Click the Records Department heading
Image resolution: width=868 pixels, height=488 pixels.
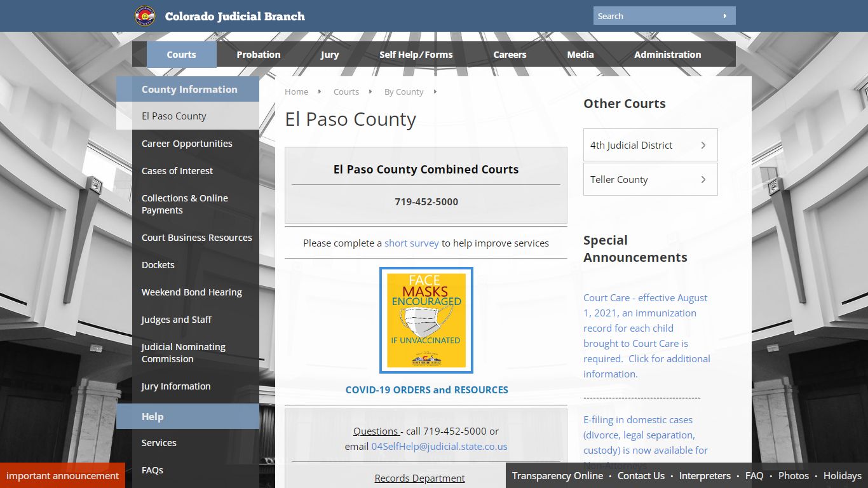(419, 478)
